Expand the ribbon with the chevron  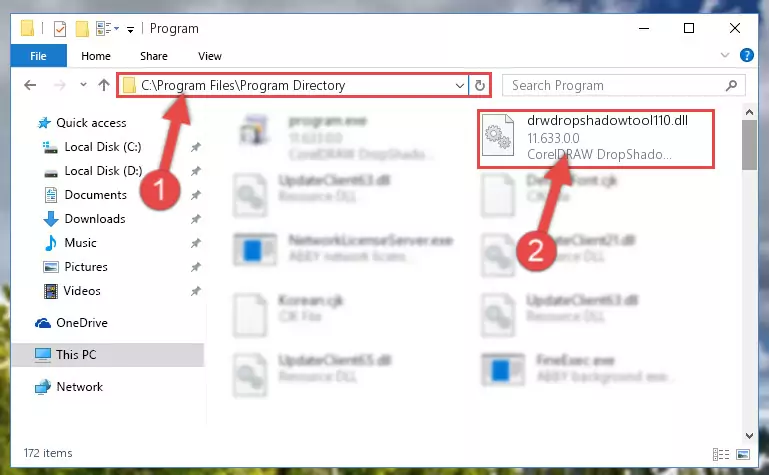(x=725, y=55)
